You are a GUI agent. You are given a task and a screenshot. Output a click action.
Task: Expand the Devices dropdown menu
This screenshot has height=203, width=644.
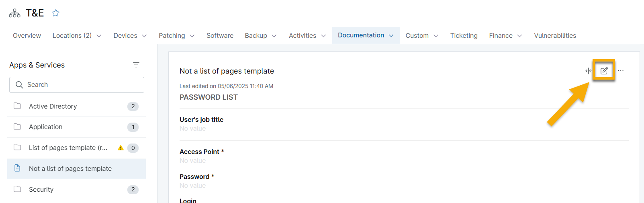[130, 35]
